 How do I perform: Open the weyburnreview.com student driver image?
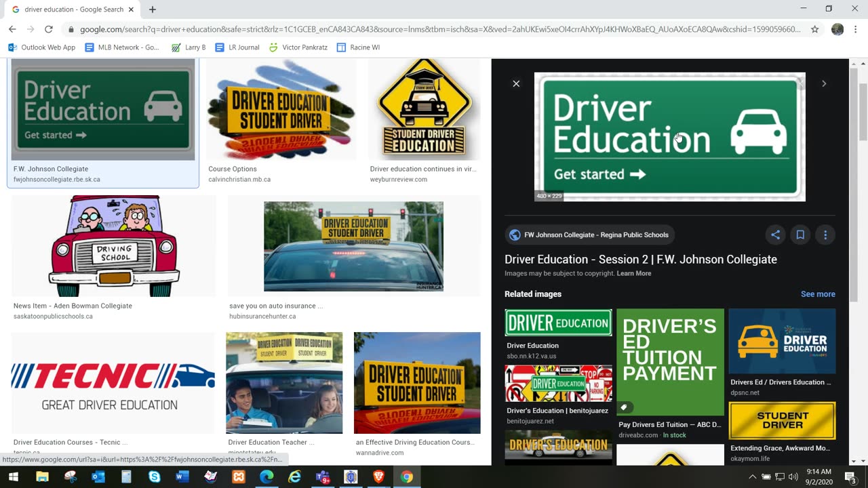click(x=425, y=109)
